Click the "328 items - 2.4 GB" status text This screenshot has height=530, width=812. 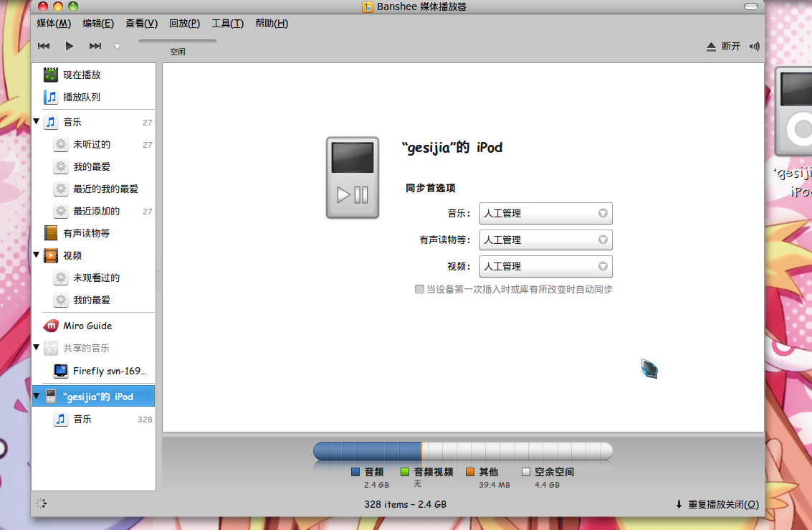click(x=405, y=505)
